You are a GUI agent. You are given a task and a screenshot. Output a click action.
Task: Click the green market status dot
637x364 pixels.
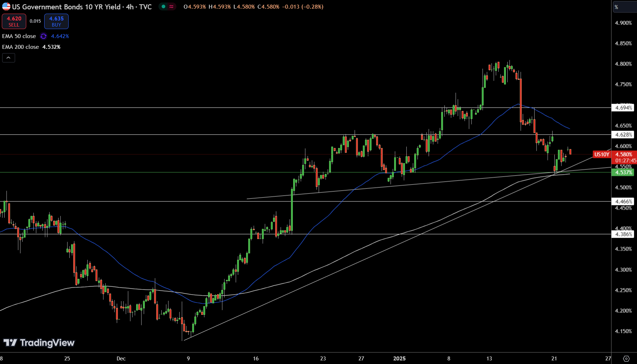[163, 6]
